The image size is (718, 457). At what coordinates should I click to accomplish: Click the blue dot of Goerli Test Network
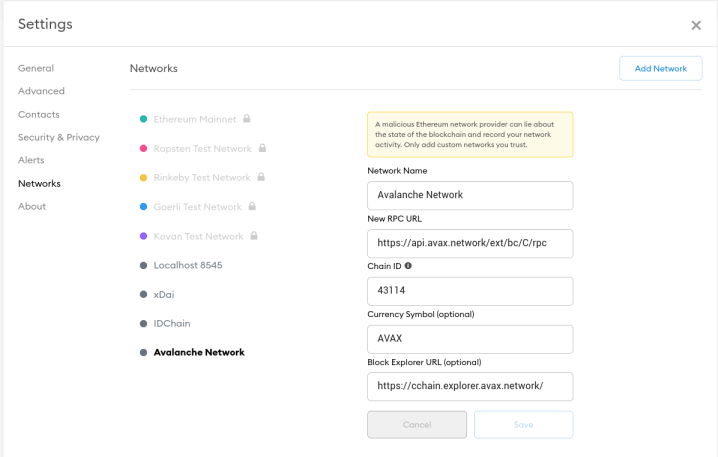[143, 207]
